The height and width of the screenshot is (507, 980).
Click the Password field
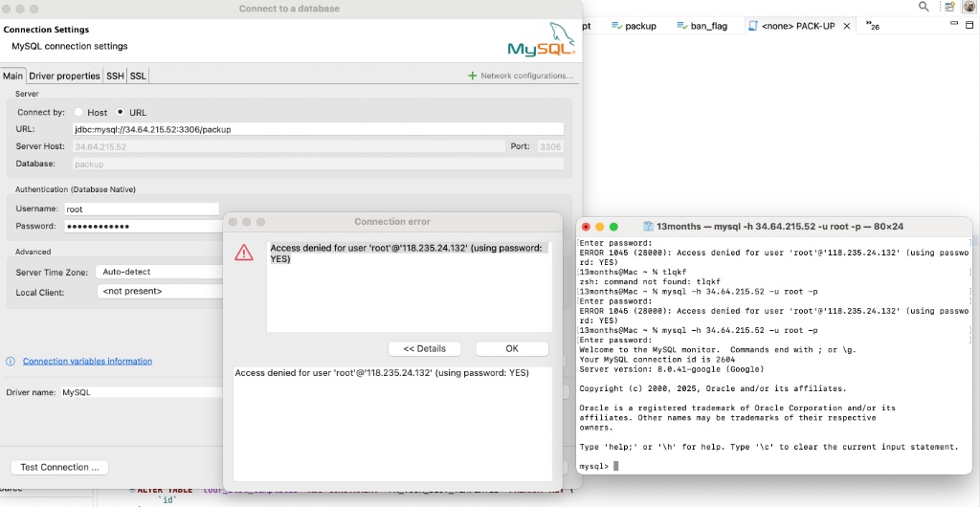pos(144,226)
